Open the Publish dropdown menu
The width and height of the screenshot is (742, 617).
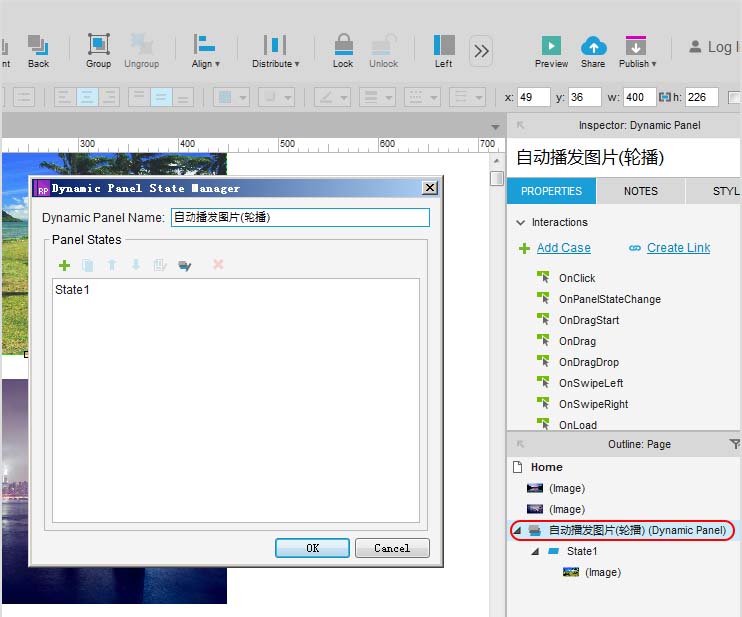[637, 51]
